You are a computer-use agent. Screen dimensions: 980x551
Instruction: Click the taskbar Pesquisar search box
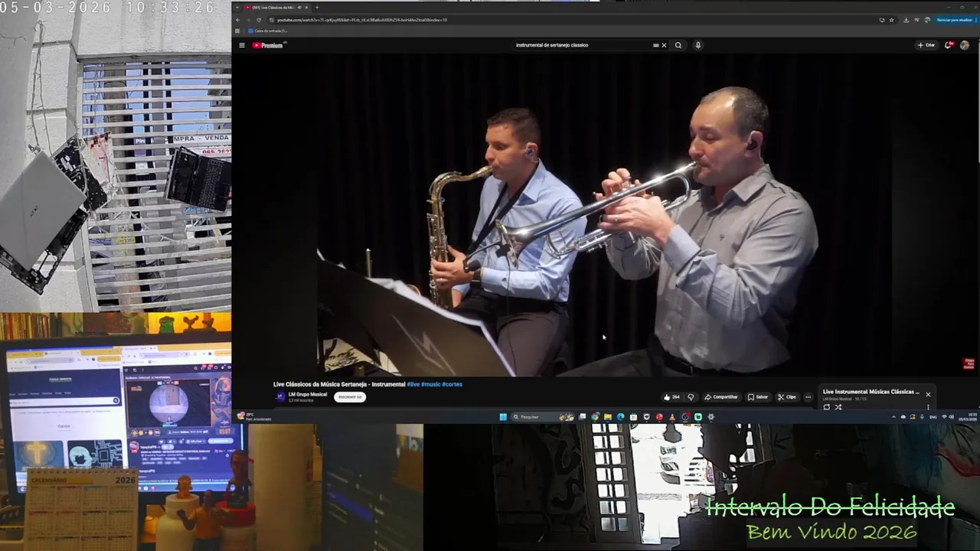coord(542,417)
